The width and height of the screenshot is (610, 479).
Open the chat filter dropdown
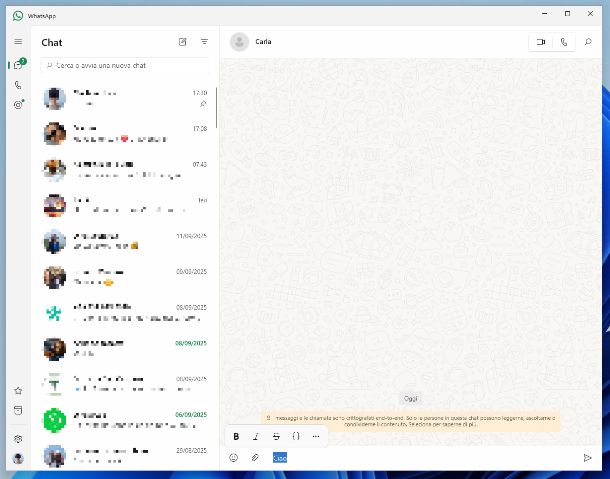(204, 42)
